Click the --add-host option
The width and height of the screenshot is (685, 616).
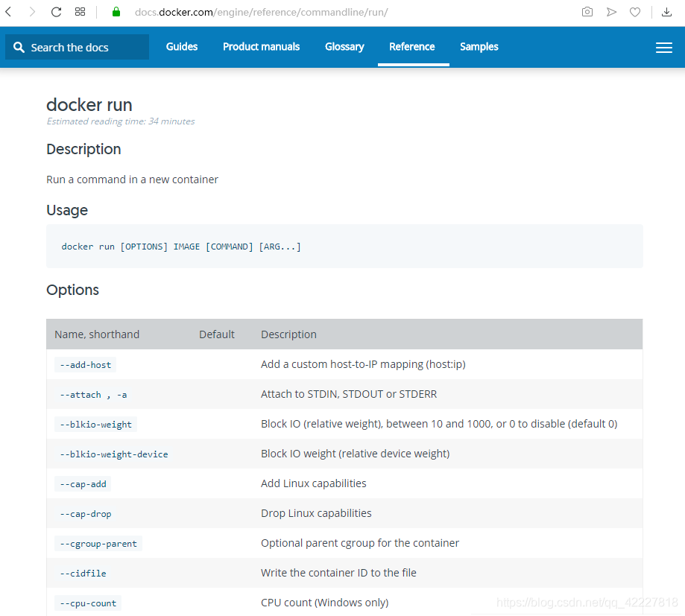(x=85, y=364)
